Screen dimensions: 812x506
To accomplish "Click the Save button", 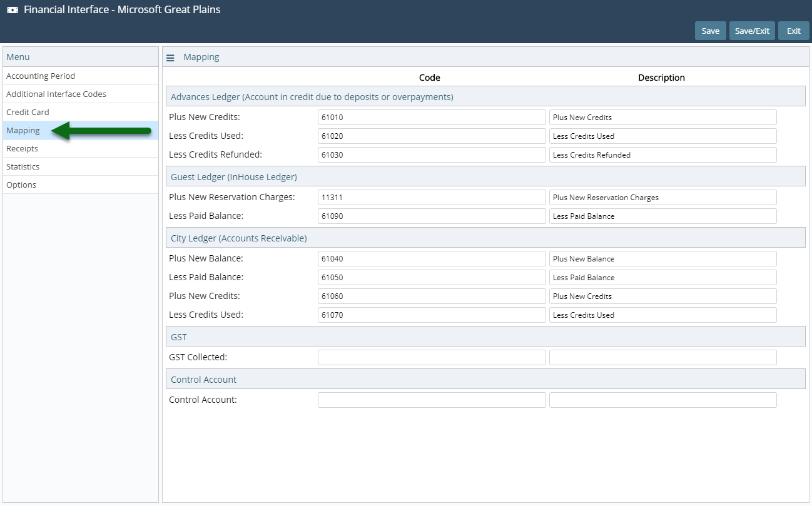I will (x=710, y=31).
